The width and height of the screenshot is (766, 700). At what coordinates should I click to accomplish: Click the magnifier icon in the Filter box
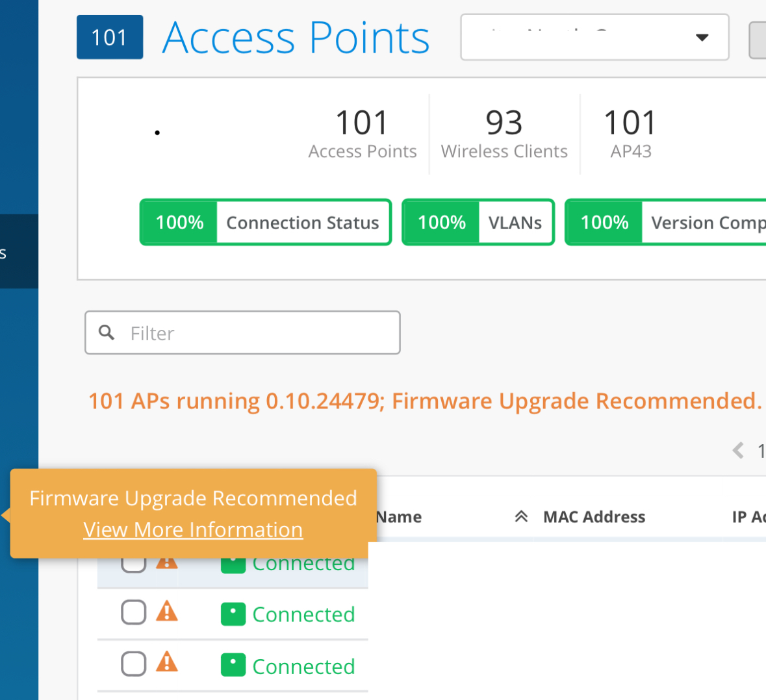coord(107,332)
